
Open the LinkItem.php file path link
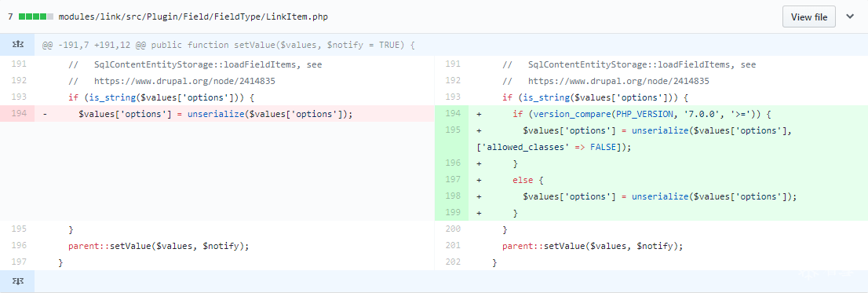(x=193, y=17)
